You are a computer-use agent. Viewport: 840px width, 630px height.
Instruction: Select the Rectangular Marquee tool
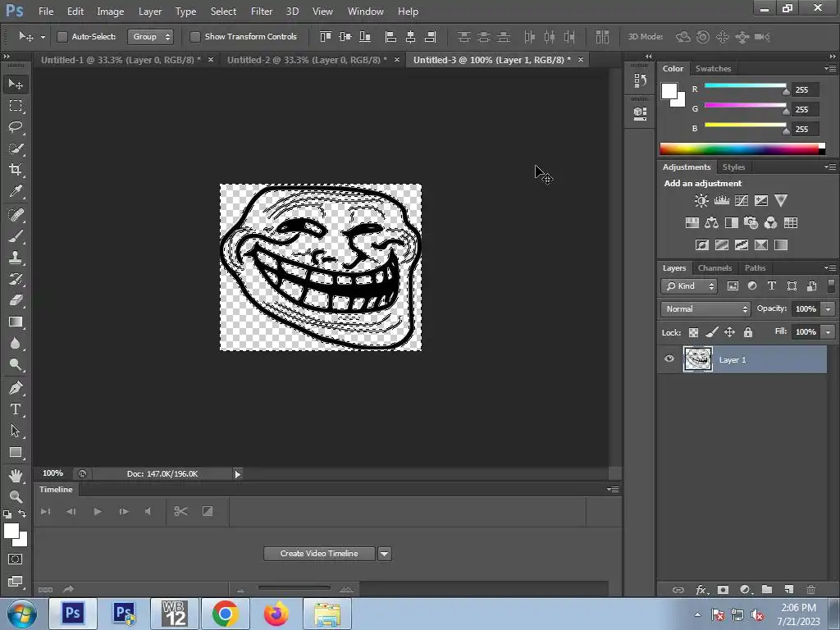click(x=16, y=106)
